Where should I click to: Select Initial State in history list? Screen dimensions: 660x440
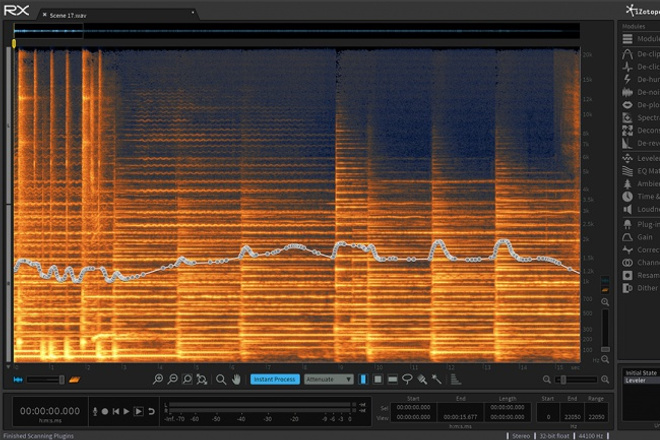pos(641,373)
